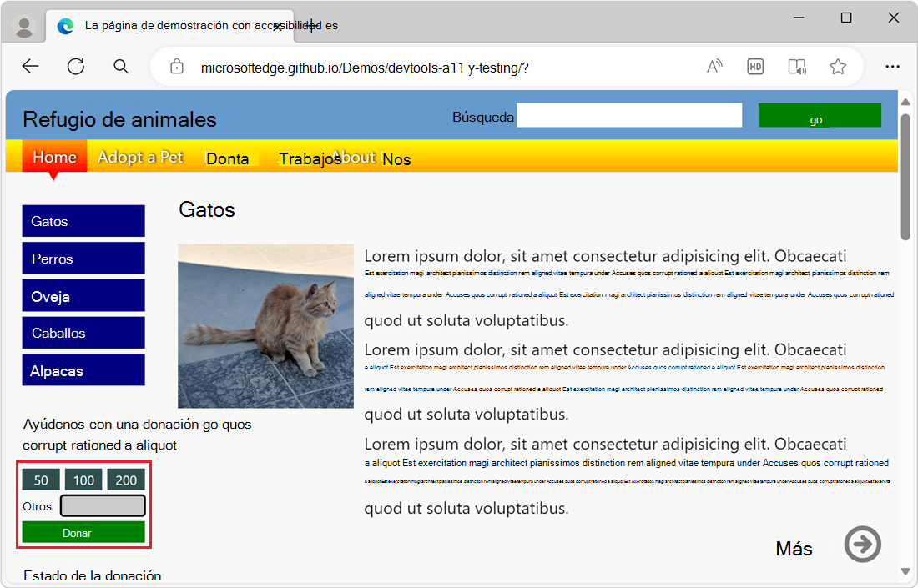This screenshot has height=588, width=918.
Task: Select Alpacas in the sidebar
Action: pos(83,370)
